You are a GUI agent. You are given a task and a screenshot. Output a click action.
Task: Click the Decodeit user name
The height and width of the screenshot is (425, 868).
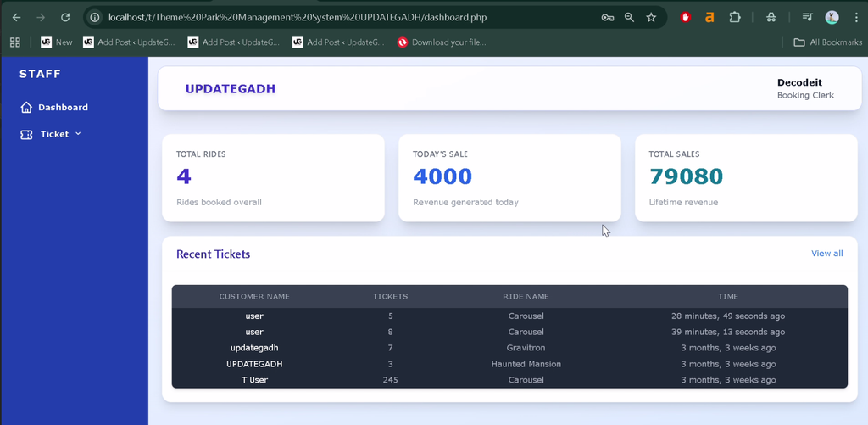[799, 82]
